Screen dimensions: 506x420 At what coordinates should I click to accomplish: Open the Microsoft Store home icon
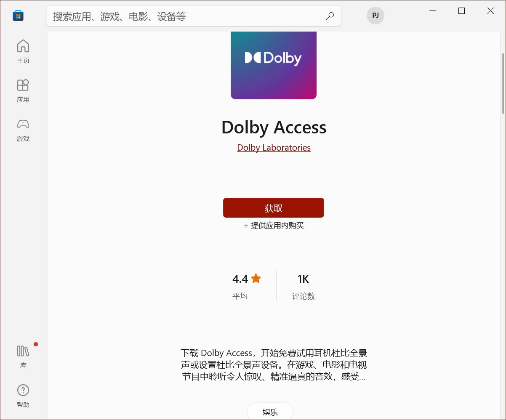pyautogui.click(x=18, y=15)
